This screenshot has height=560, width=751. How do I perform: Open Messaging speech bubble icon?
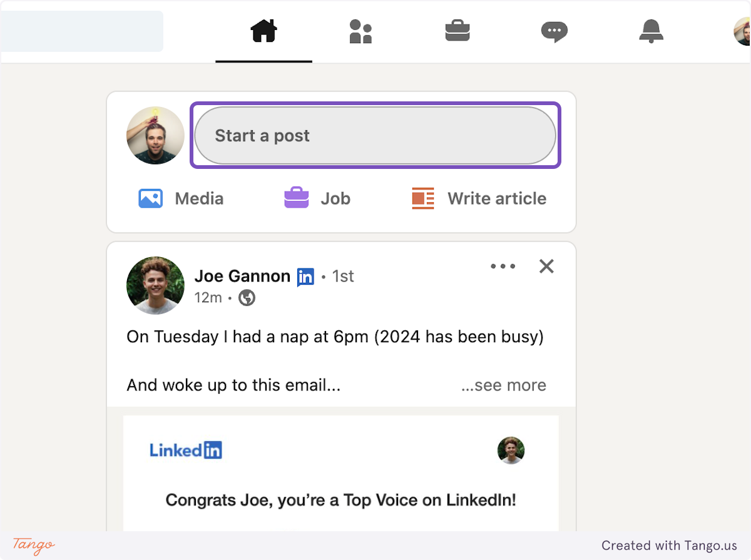tap(554, 31)
